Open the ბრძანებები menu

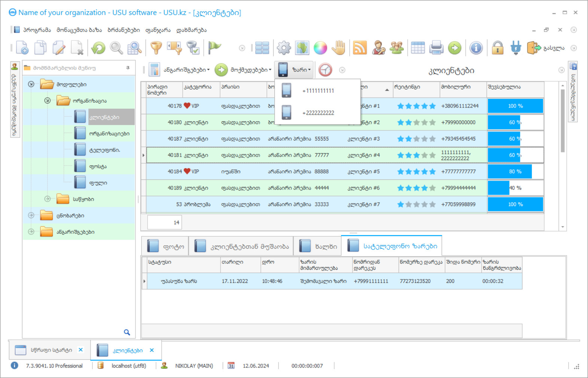(124, 30)
